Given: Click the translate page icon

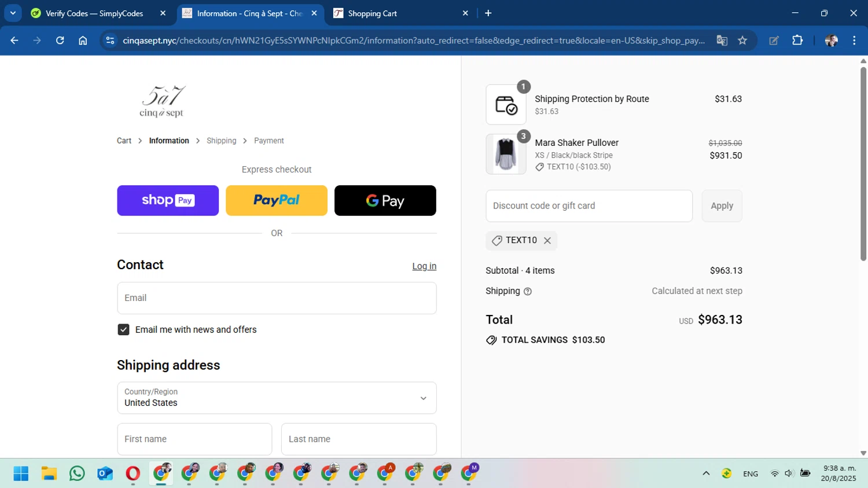Looking at the screenshot, I should (722, 41).
